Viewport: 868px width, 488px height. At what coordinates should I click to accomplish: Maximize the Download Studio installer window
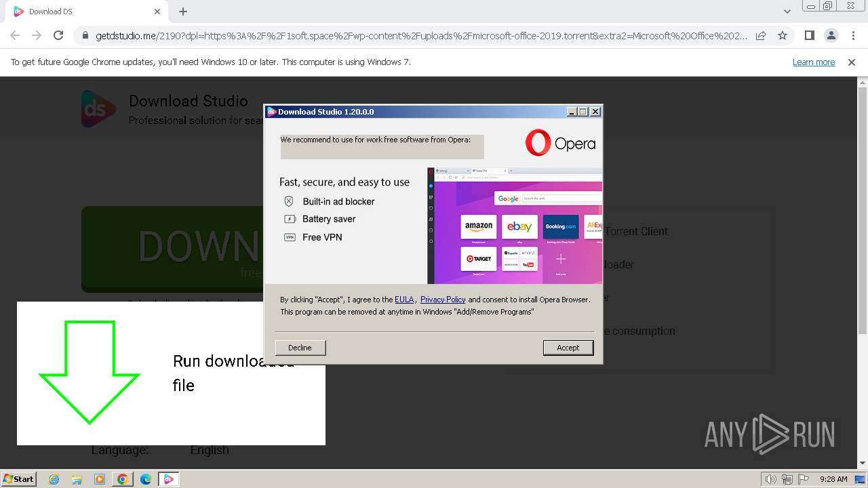coord(583,112)
